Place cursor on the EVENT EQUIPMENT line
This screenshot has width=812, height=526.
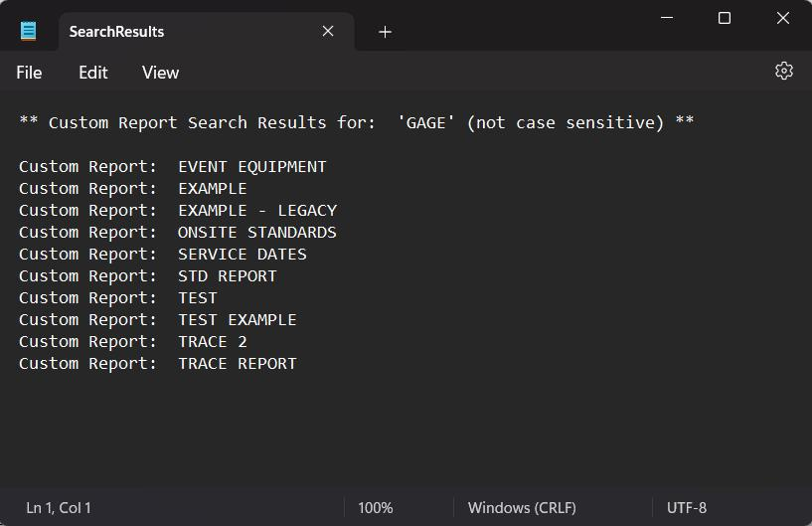click(251, 167)
